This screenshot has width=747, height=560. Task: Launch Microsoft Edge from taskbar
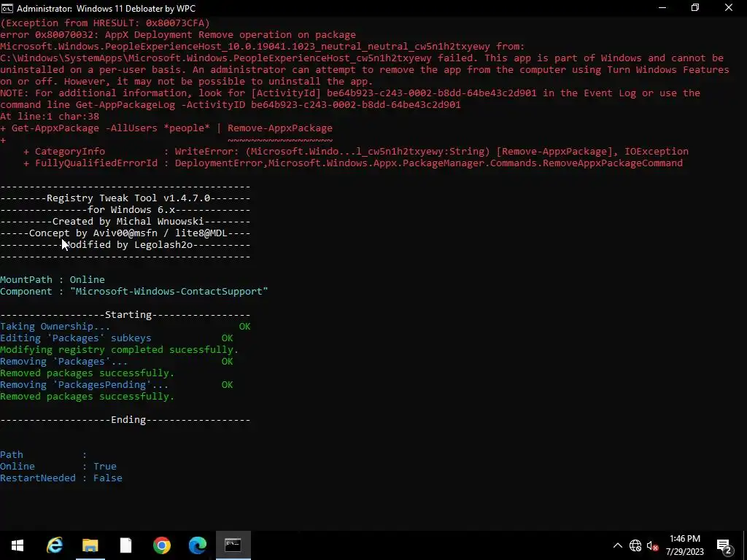click(197, 545)
